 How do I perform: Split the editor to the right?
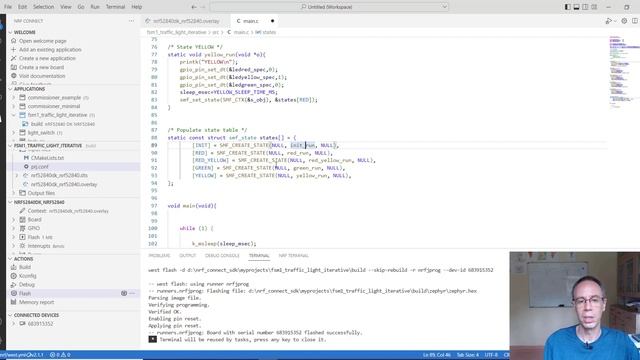pos(635,21)
